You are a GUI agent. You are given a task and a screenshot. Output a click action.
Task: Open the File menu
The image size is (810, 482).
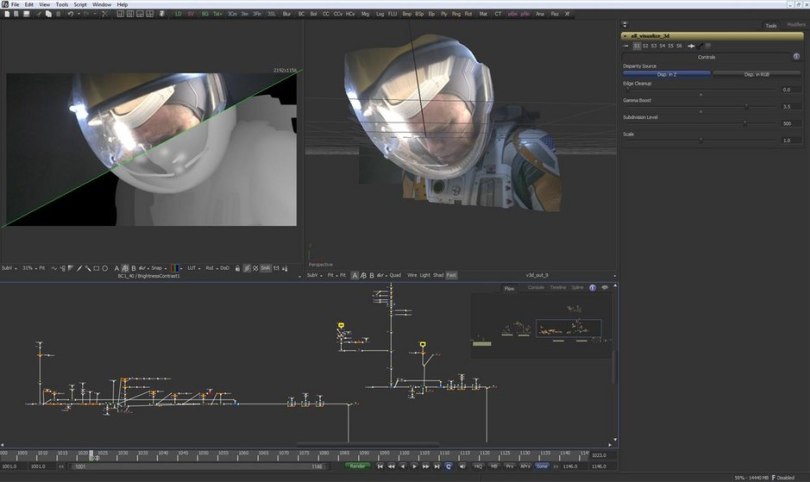pos(15,4)
